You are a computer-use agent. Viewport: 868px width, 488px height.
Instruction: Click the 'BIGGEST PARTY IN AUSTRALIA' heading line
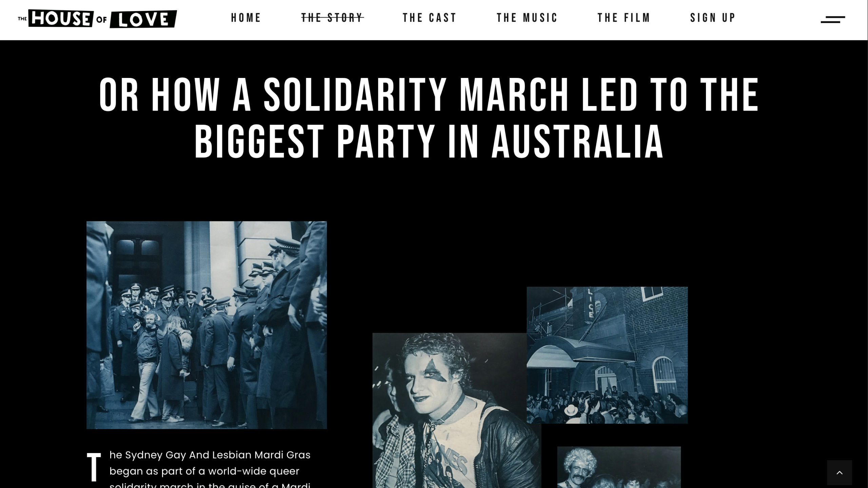(429, 141)
